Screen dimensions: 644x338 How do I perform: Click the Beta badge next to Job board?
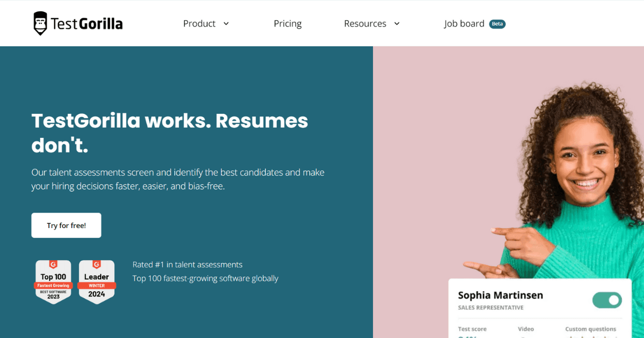(x=497, y=24)
